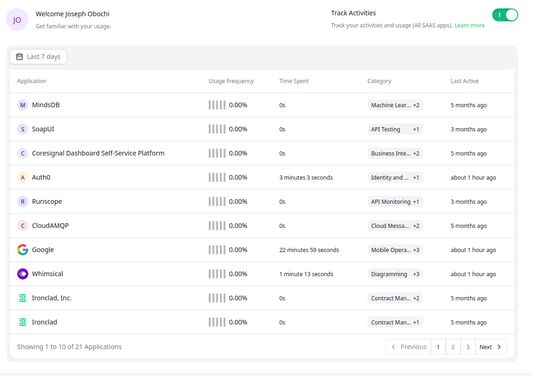This screenshot has width=533, height=376.
Task: Go to pagination page 1
Action: point(438,347)
